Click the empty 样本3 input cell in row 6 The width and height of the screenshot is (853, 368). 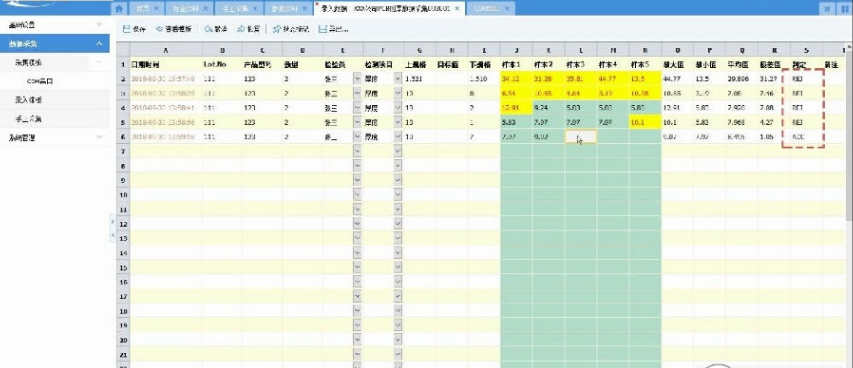coord(580,137)
